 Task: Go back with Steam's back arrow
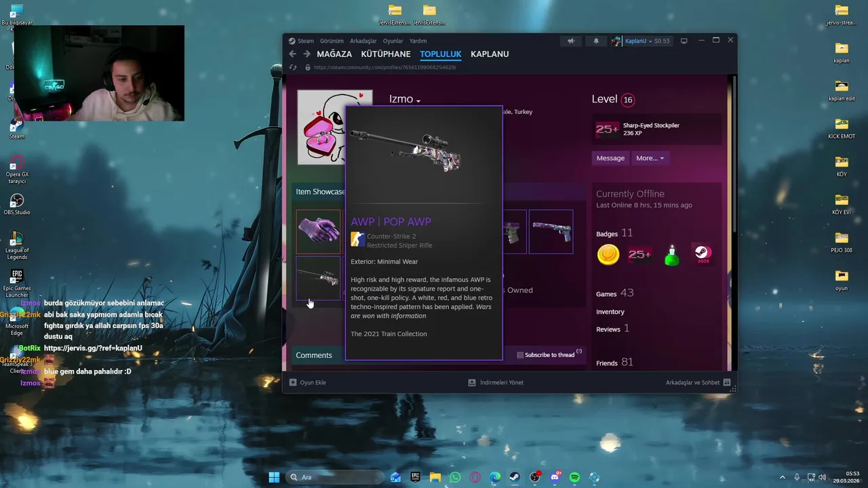tap(292, 54)
